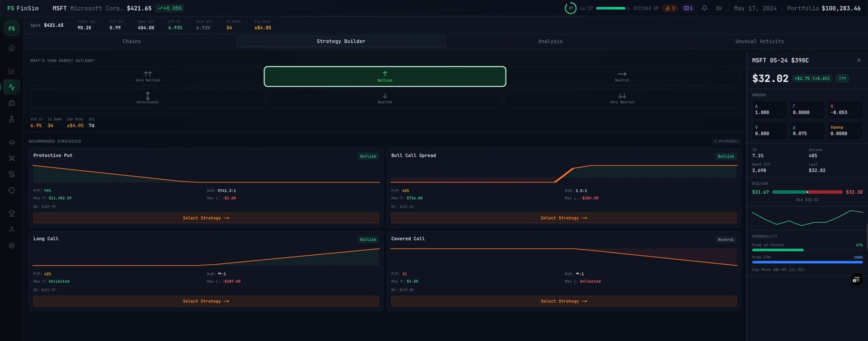Open the graduation cap learning icon
The image size is (868, 341).
coord(12,142)
